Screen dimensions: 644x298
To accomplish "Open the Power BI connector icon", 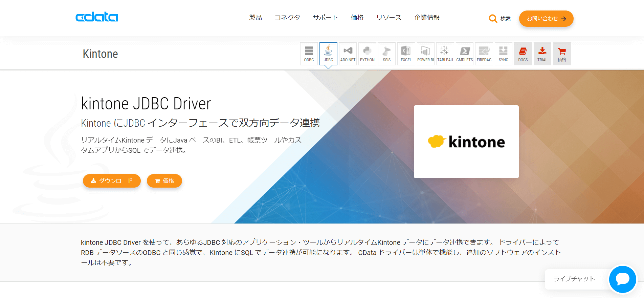I will 426,54.
